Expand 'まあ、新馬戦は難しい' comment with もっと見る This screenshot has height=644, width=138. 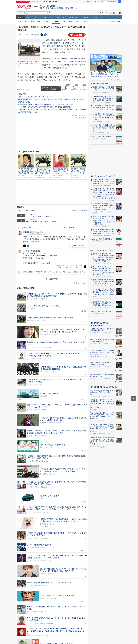pyautogui.click(x=46, y=263)
